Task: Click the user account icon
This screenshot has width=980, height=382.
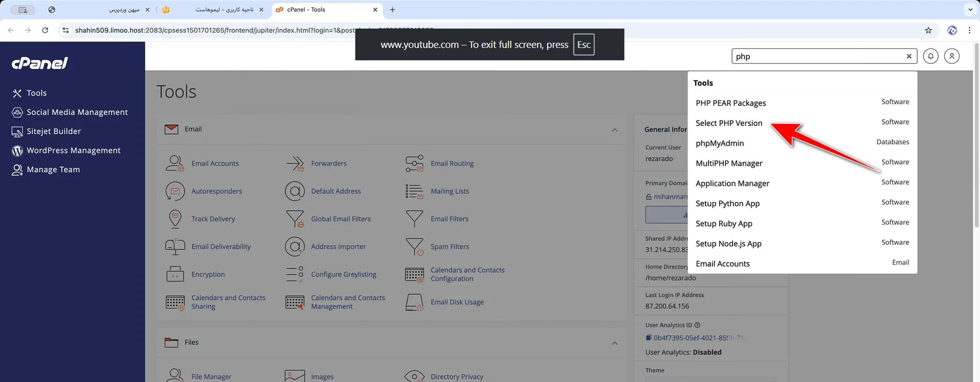Action: click(951, 56)
